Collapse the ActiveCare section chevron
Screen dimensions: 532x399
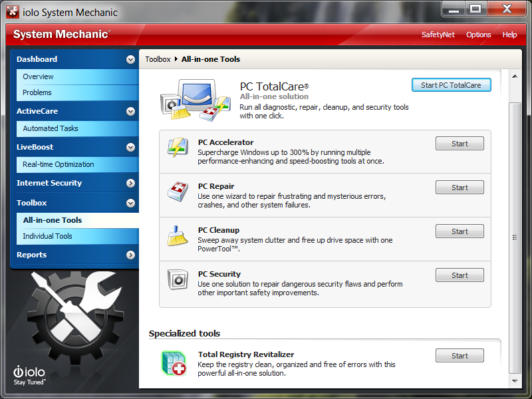click(130, 111)
